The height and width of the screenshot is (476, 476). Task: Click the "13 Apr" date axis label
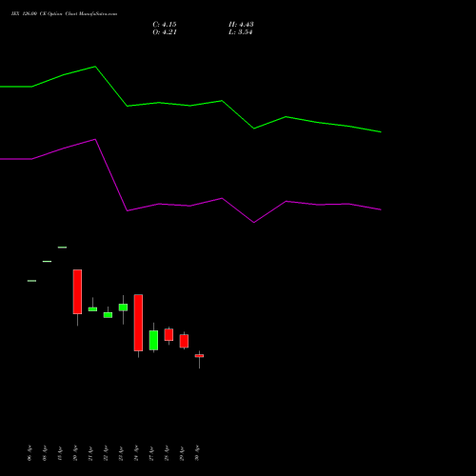[x=60, y=453]
